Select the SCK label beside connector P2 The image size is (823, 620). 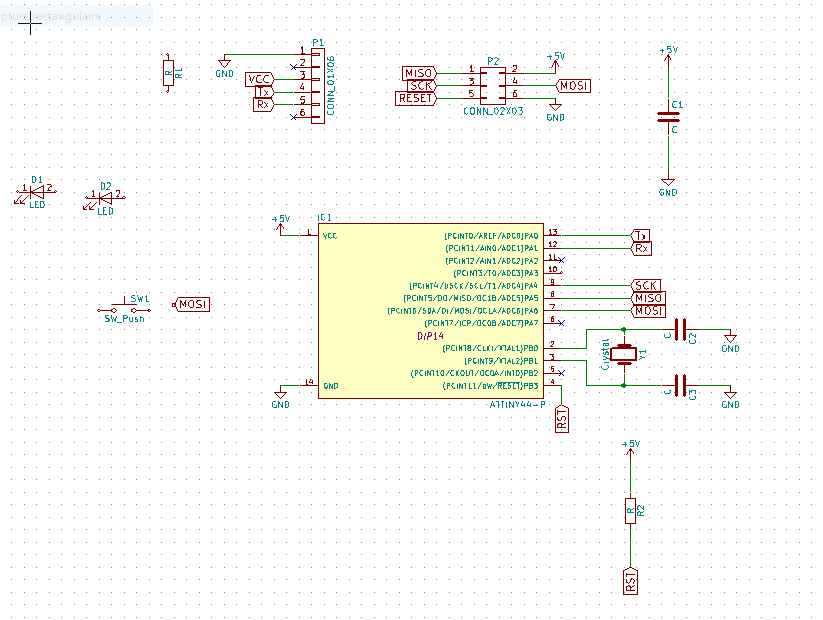421,86
